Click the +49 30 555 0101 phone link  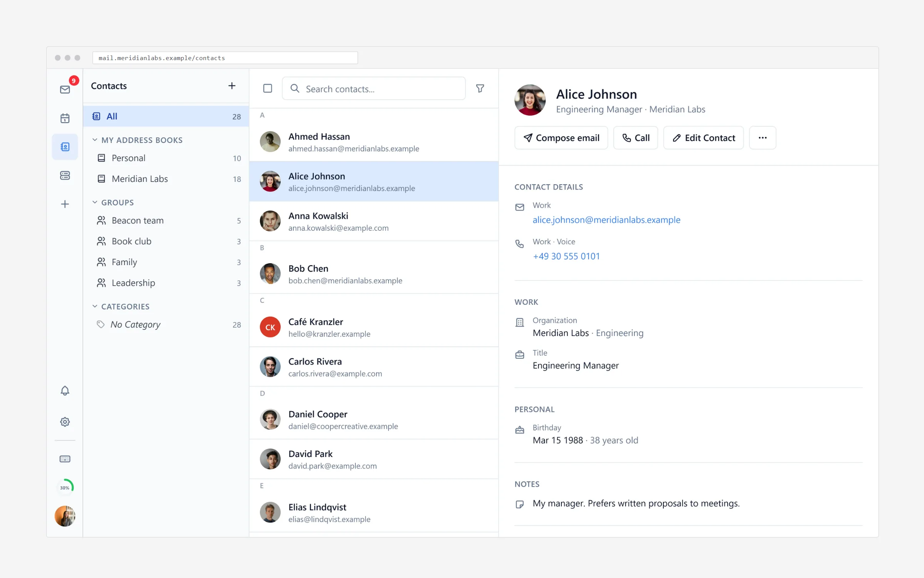click(x=566, y=257)
